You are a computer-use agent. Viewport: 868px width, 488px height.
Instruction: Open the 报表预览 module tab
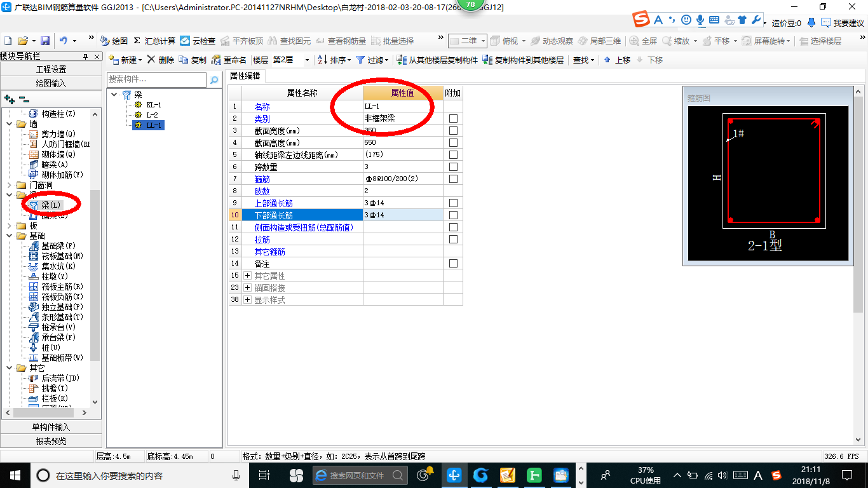point(51,440)
